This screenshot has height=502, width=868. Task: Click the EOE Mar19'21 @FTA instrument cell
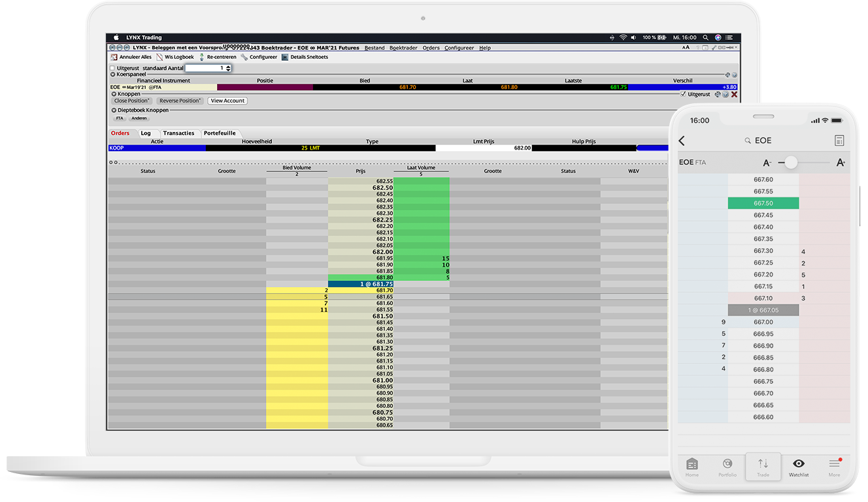[x=163, y=87]
